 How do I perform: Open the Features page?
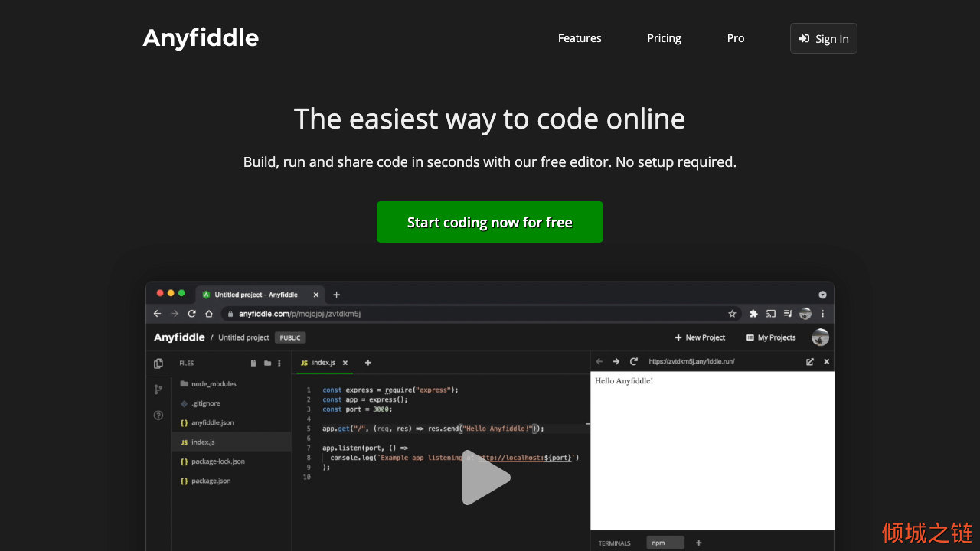580,38
